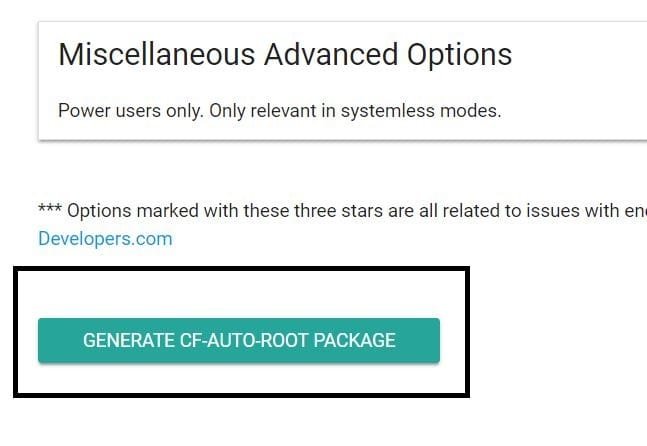Open the Developers.com link
Image resolution: width=647 pixels, height=446 pixels.
pyautogui.click(x=105, y=238)
